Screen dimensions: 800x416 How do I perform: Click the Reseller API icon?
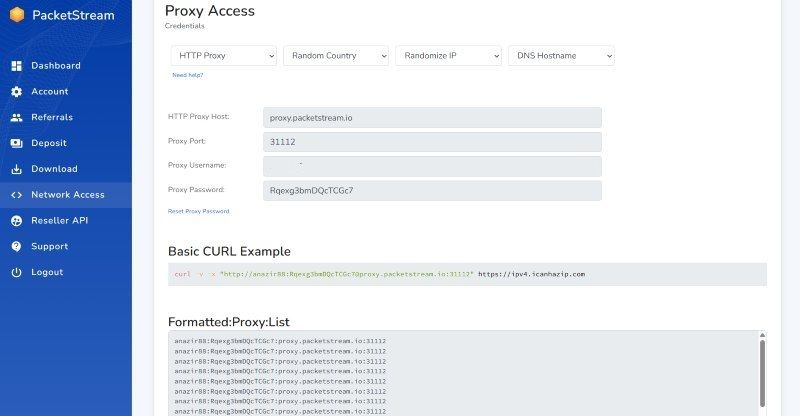tap(16, 221)
